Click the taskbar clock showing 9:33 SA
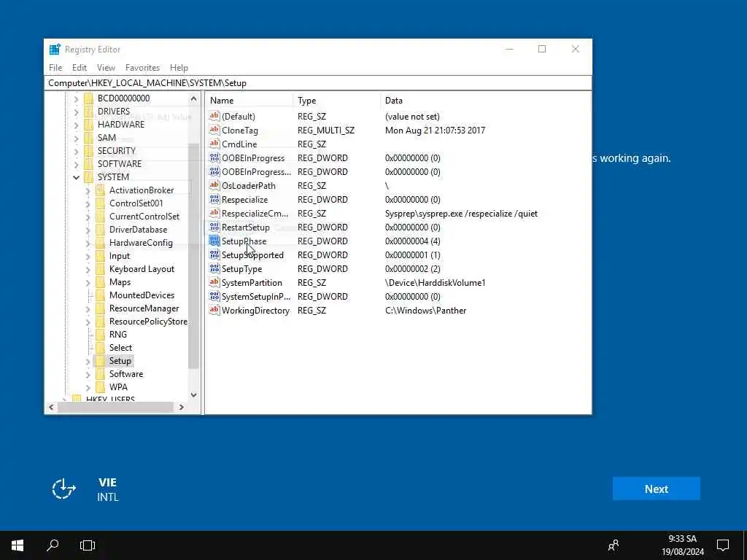This screenshot has width=747, height=560. coord(683,545)
